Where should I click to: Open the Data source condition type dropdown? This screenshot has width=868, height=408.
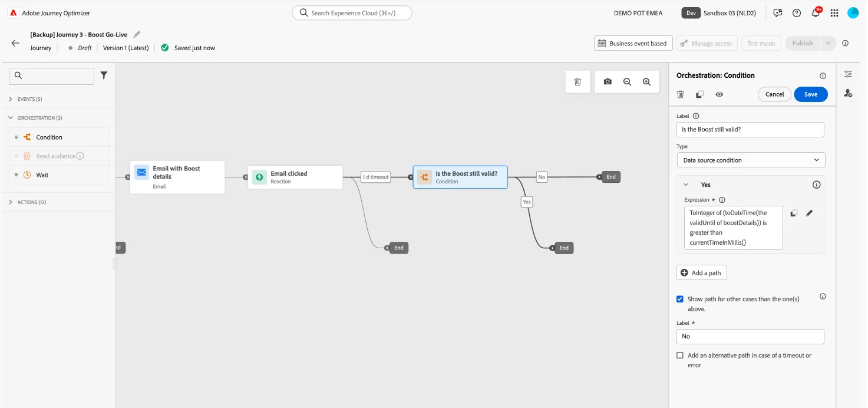click(751, 160)
